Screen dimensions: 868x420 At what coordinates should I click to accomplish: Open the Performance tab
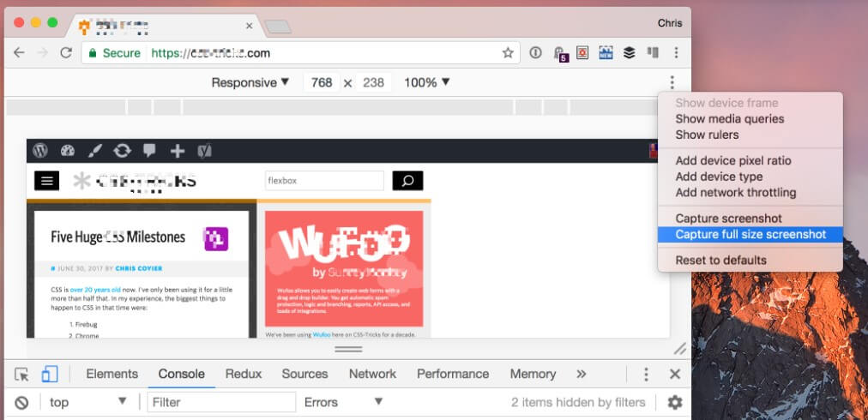click(x=453, y=374)
